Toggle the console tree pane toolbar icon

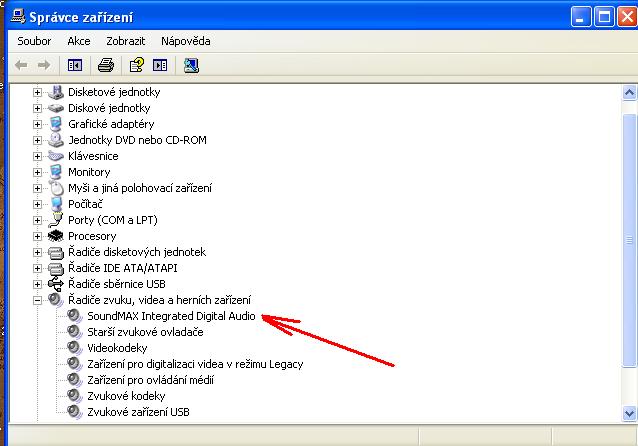(x=75, y=65)
